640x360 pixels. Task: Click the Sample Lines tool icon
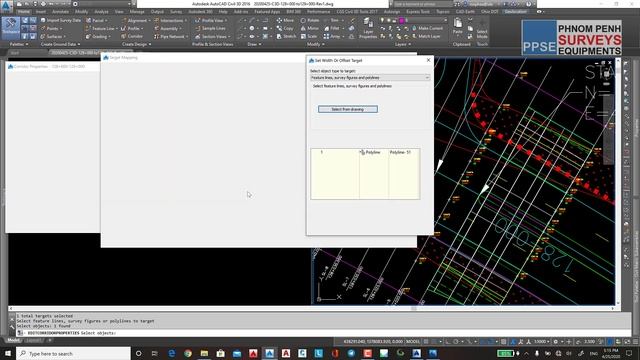click(x=198, y=29)
